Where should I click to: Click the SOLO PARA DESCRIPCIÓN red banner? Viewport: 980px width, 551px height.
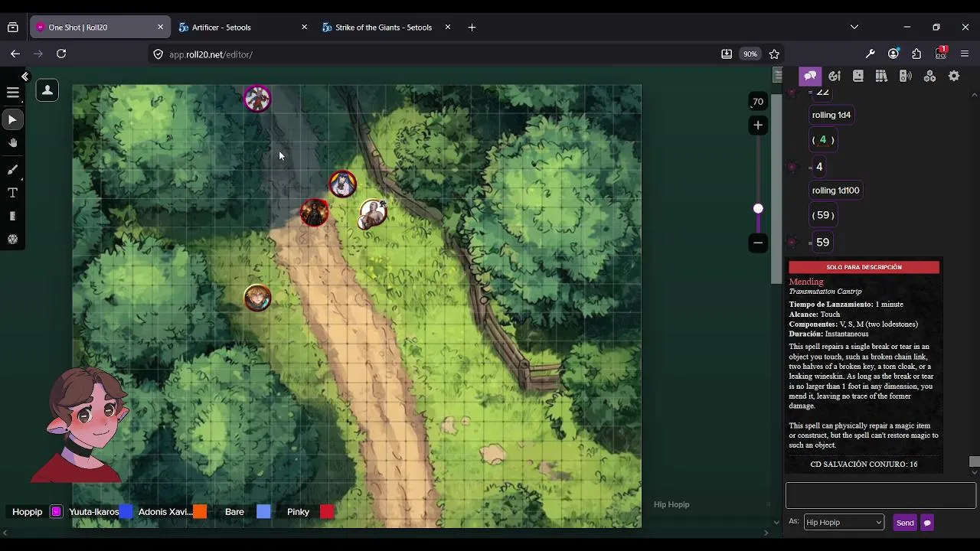click(864, 267)
